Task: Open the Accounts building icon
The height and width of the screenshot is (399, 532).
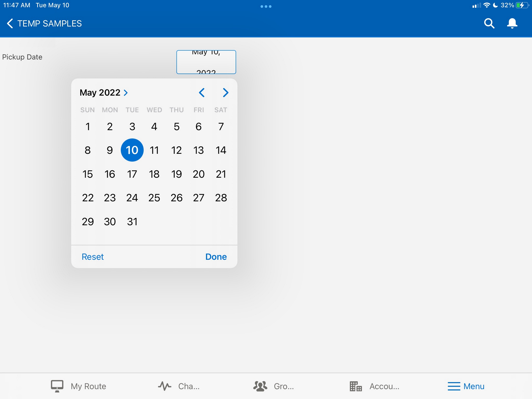Action: click(x=356, y=386)
